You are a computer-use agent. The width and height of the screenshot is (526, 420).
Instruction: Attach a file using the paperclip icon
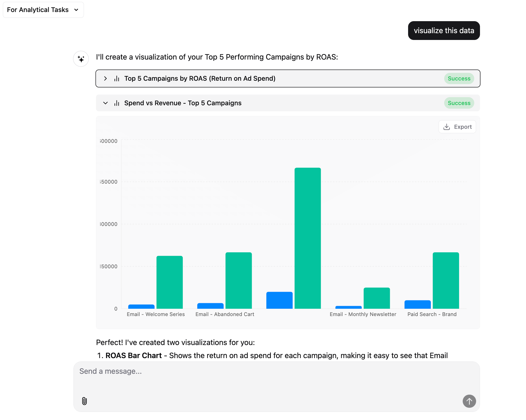(84, 401)
